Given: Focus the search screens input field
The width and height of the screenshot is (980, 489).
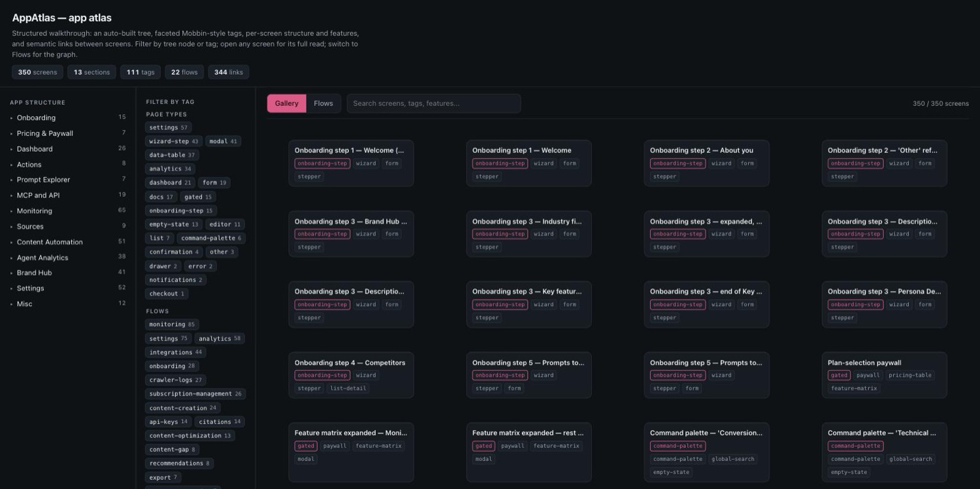Looking at the screenshot, I should tap(434, 103).
